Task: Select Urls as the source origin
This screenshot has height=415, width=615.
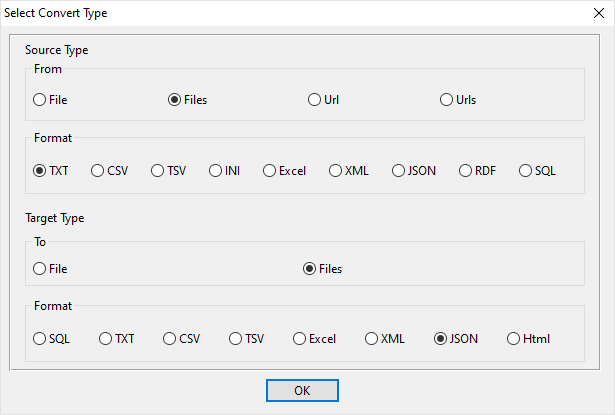Action: click(x=447, y=100)
